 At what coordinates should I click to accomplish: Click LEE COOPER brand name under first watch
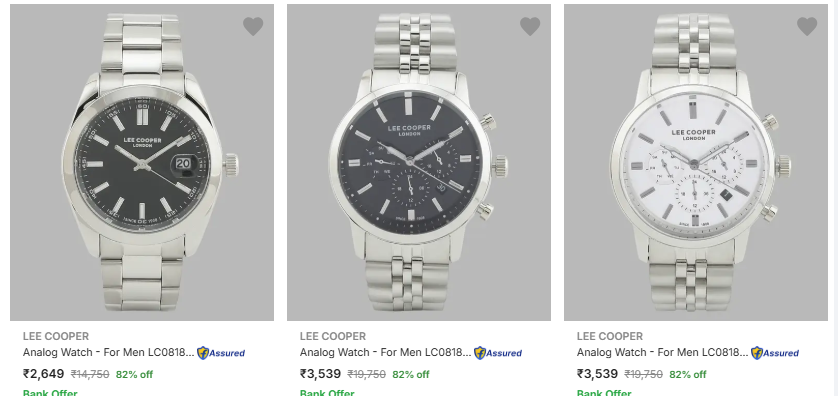[x=56, y=336]
